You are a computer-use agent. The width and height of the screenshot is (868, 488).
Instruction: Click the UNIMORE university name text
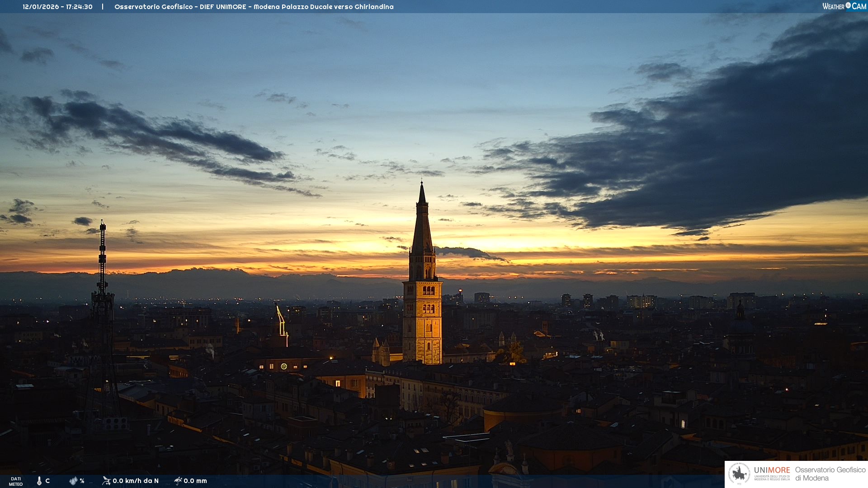[772, 470]
